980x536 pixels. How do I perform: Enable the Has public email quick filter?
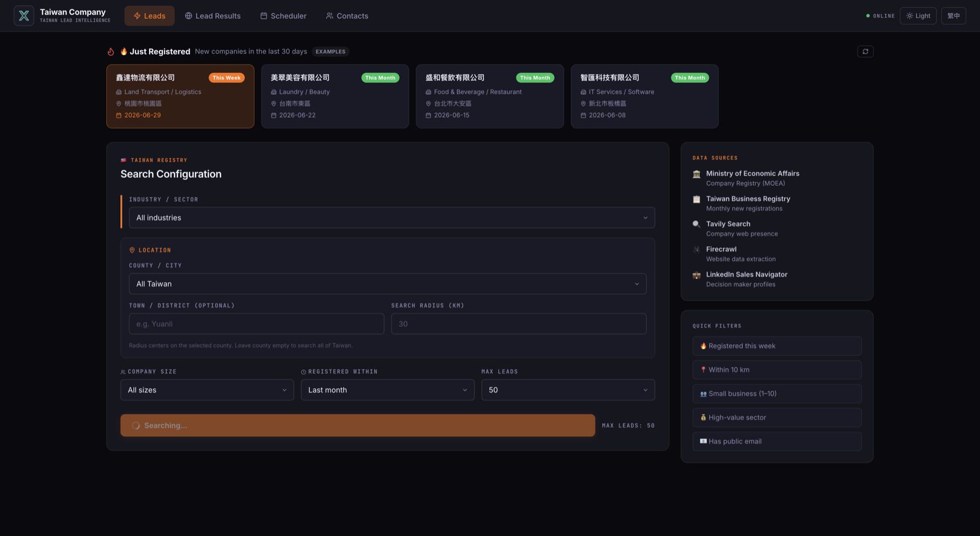click(777, 441)
